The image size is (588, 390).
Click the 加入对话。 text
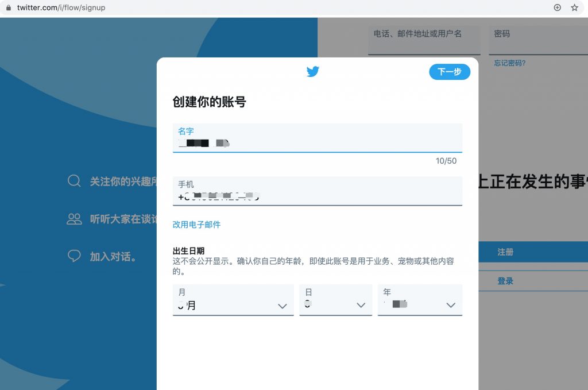point(113,257)
